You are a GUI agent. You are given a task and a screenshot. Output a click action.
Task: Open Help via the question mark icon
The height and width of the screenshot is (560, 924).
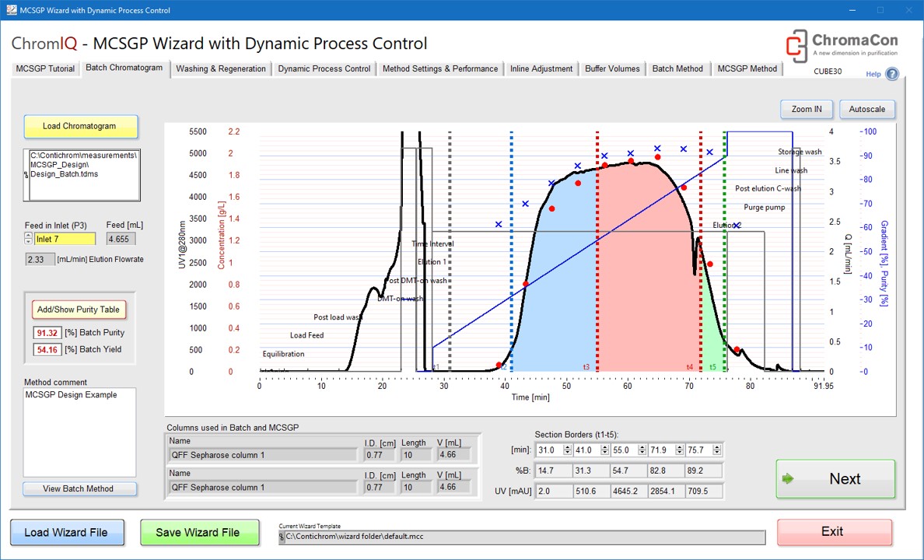(x=891, y=74)
